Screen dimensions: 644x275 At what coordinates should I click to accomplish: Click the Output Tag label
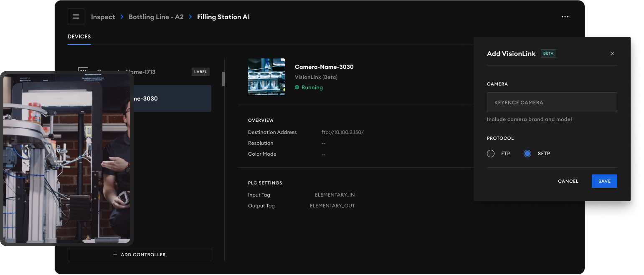[261, 206]
